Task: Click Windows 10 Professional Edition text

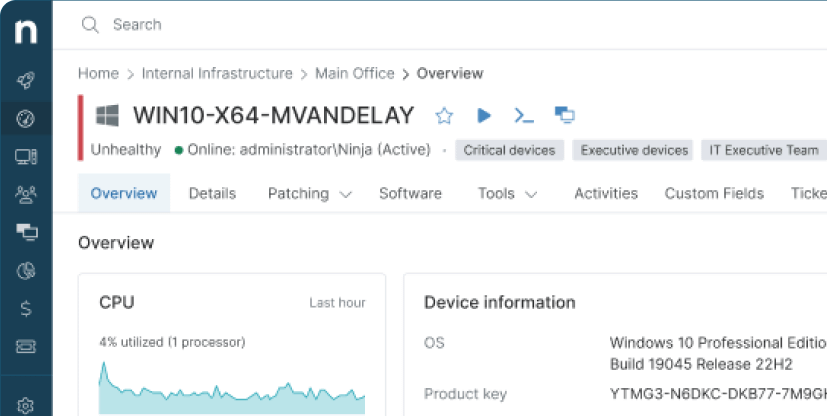Action: (x=718, y=343)
